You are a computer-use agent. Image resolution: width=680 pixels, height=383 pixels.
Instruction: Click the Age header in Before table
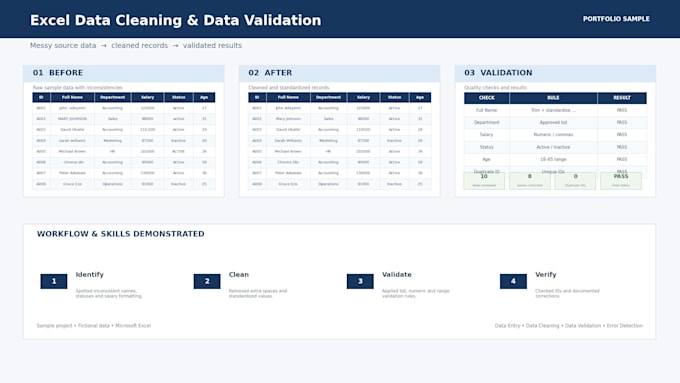(204, 98)
